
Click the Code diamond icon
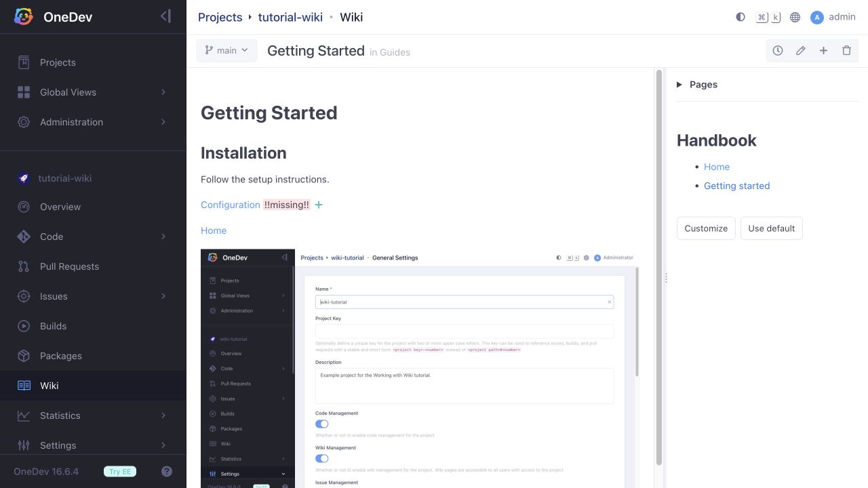(24, 237)
